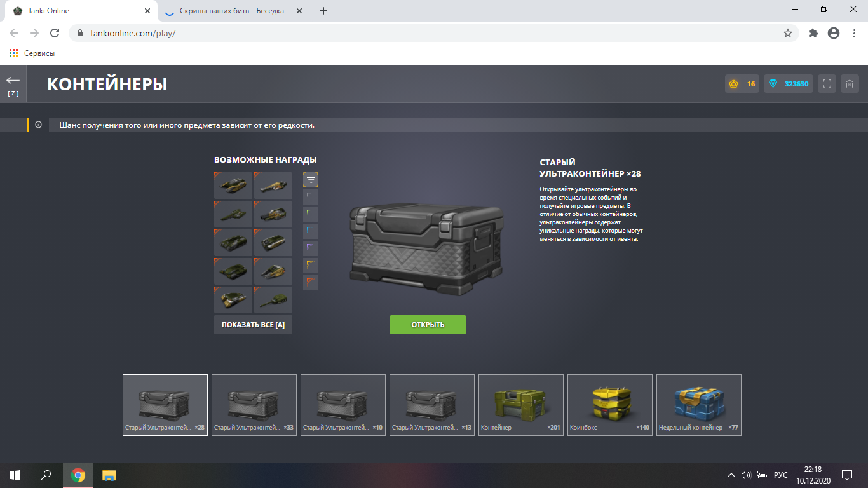Click ПОКАЗАТЬ ВСЕ [A] button
868x488 pixels.
(x=253, y=325)
